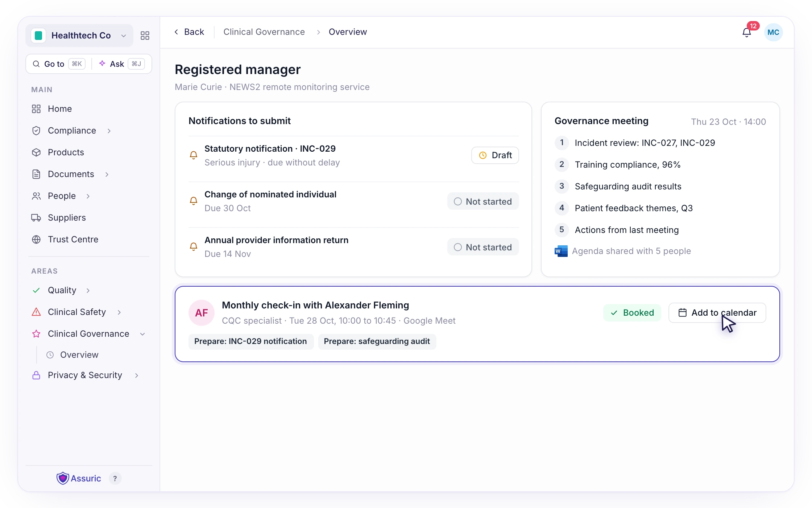Open the notifications bell icon

(x=747, y=33)
